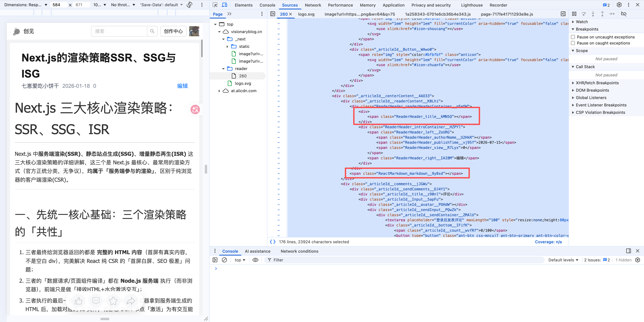Click the pretty print braces icon
644x322 pixels.
click(x=273, y=242)
